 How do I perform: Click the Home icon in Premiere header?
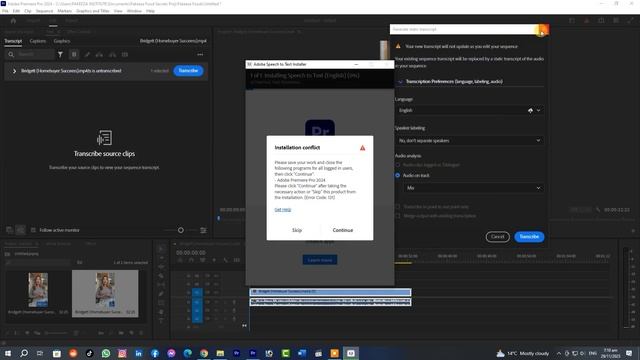click(13, 20)
